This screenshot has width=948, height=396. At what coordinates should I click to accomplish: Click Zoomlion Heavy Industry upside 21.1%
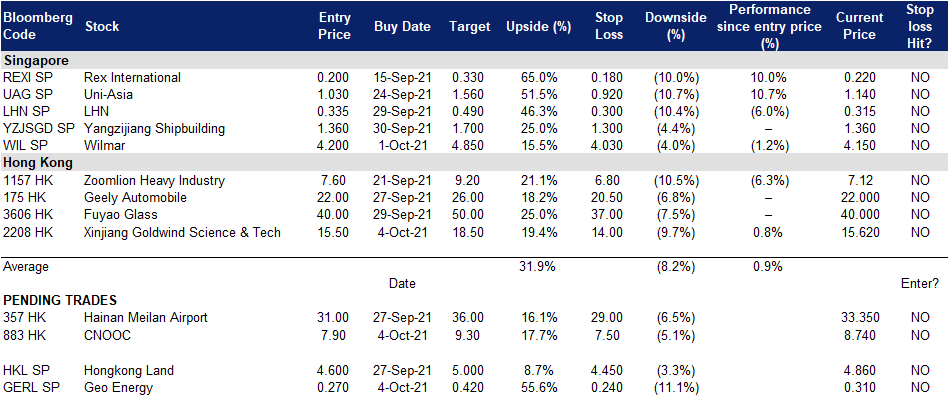[x=539, y=180]
